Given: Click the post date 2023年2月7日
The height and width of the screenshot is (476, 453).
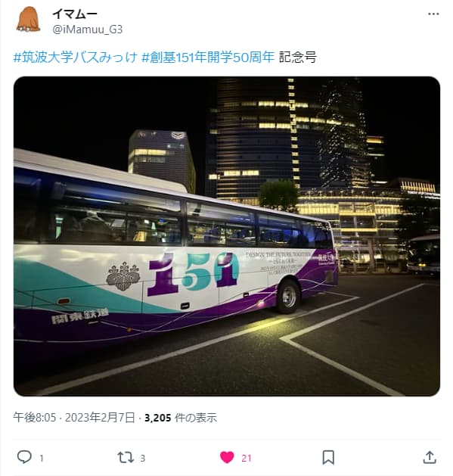Looking at the screenshot, I should pyautogui.click(x=100, y=418).
